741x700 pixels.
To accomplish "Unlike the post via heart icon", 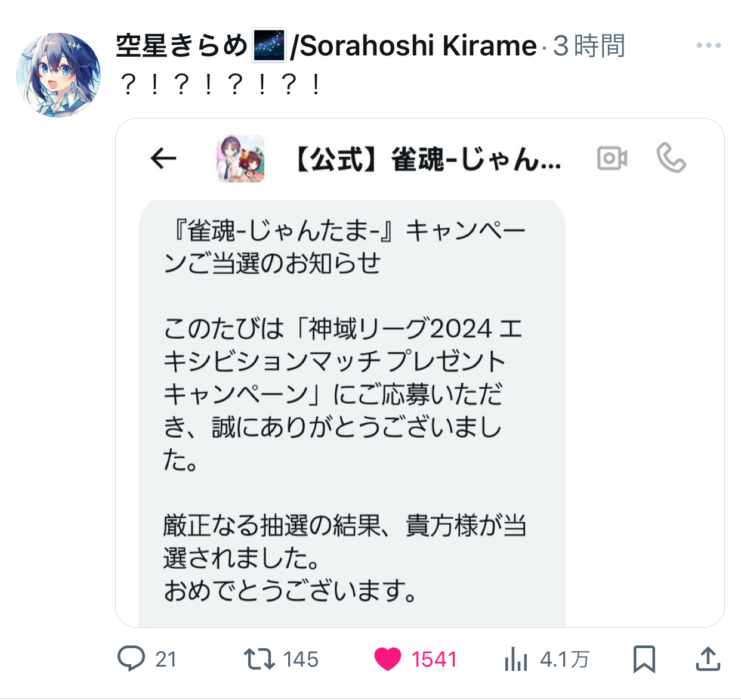I will (x=387, y=659).
